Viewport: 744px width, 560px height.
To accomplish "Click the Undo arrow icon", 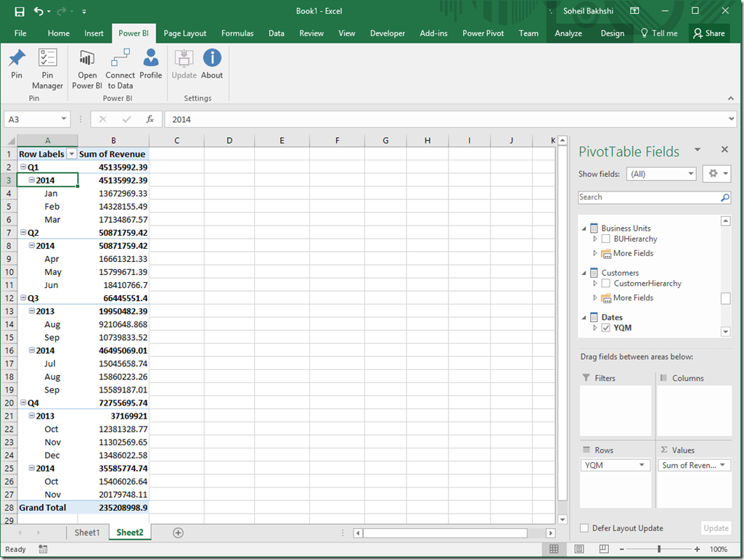I will pyautogui.click(x=38, y=11).
